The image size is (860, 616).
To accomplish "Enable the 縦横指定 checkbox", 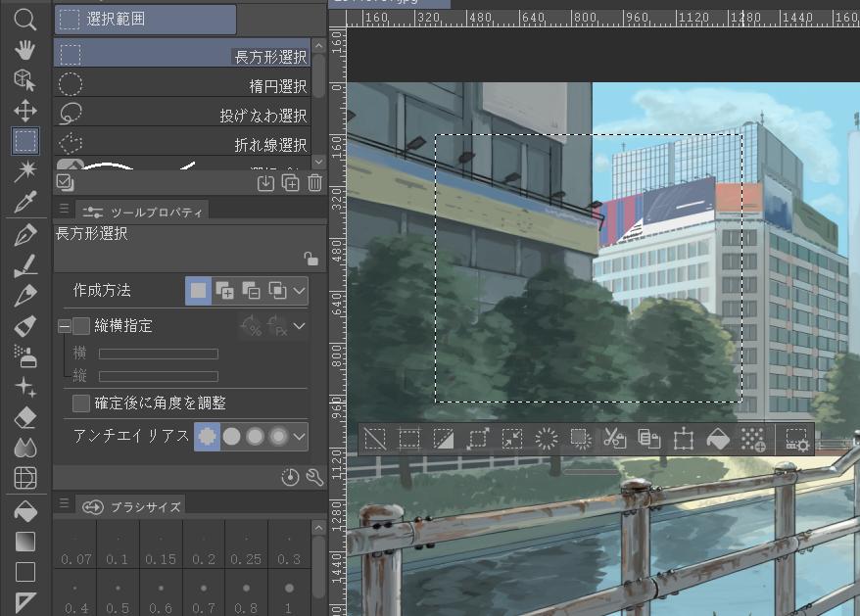I will click(x=81, y=326).
